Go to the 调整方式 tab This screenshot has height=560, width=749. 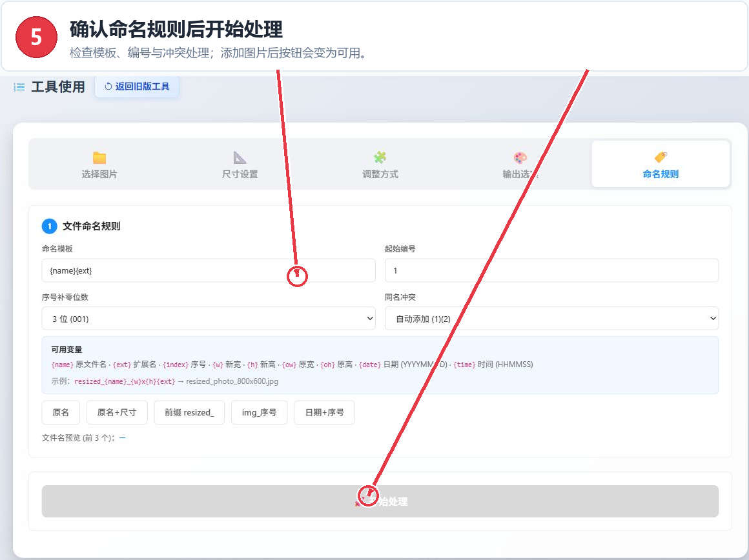coord(380,165)
